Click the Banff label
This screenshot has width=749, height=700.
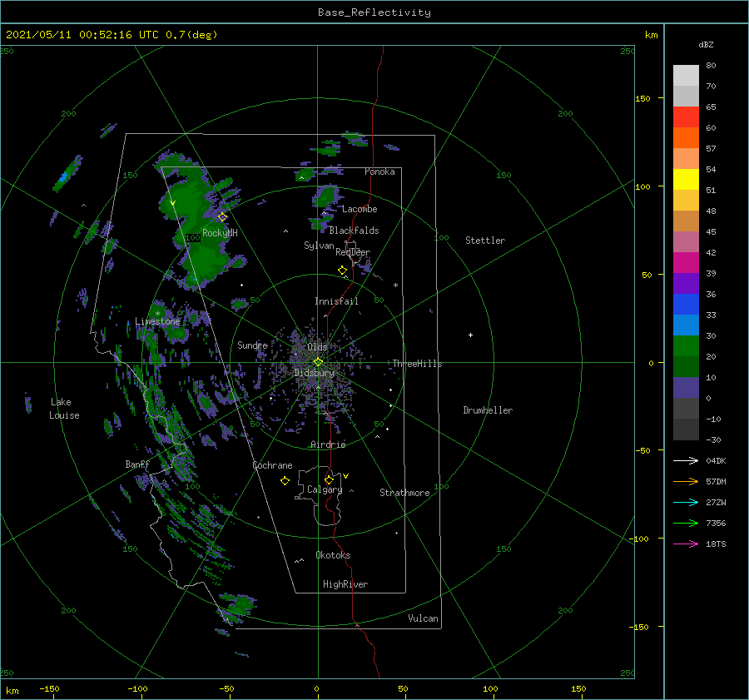pos(137,464)
